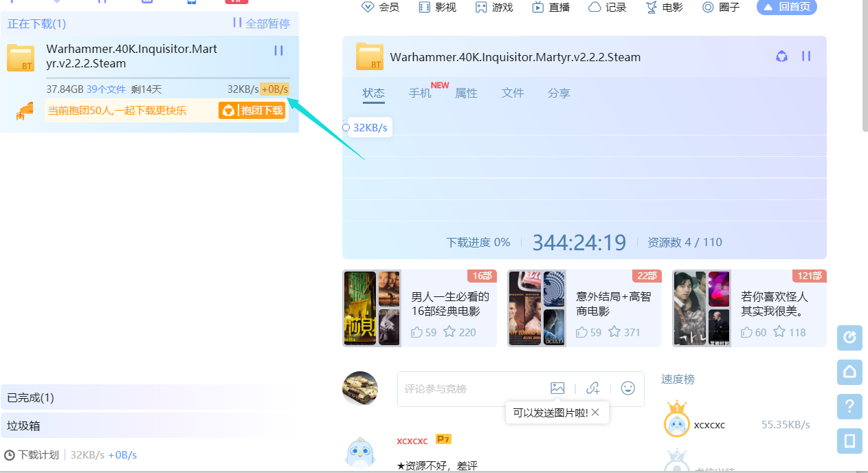The image size is (868, 473).
Task: Click 全部暂停 to pause all downloads
Action: 267,23
